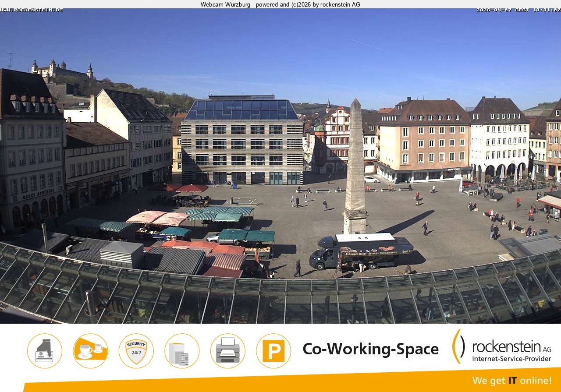Click the Co-Working-Space heading
Viewport: 561px width, 392px height.
click(x=370, y=349)
